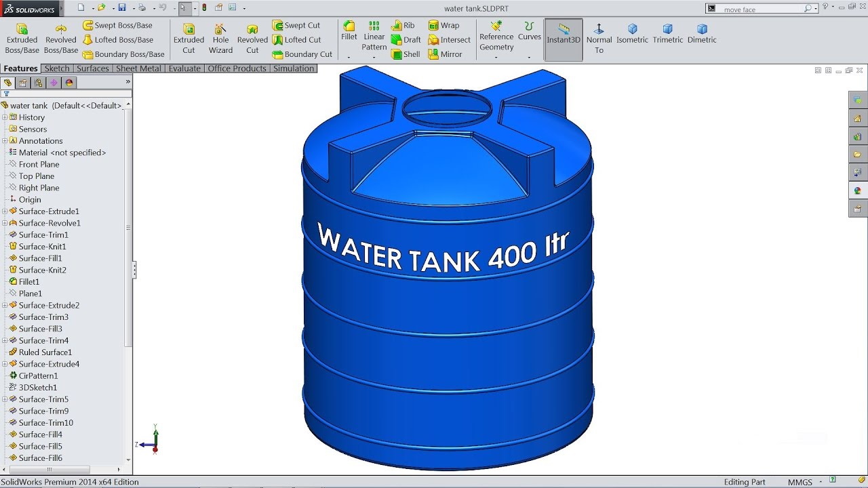Click the Rebuild traffic light icon
Image resolution: width=868 pixels, height=488 pixels.
click(x=204, y=8)
